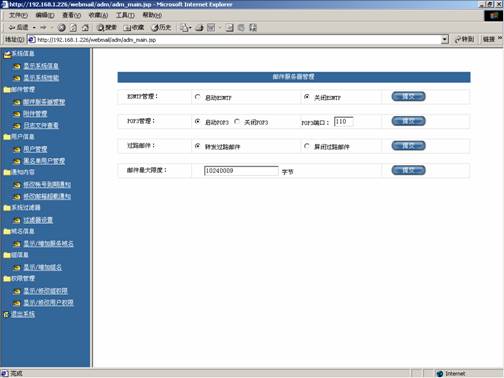This screenshot has height=378, width=504.
Task: Select the 屏闭过路邮件 radio button
Action: (x=307, y=146)
